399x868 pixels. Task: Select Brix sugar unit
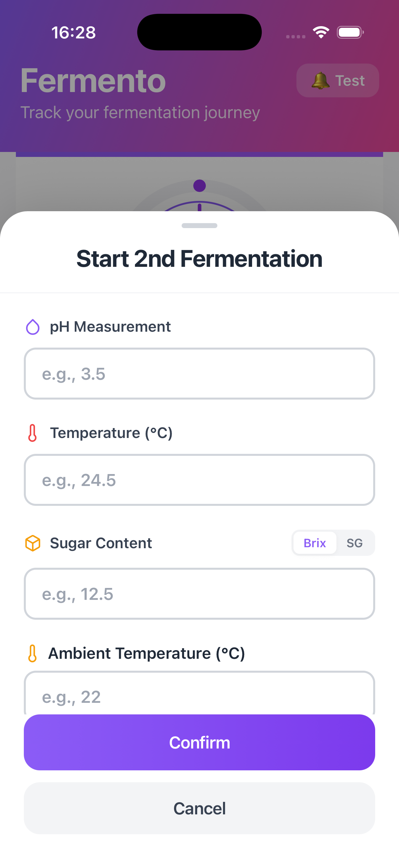[315, 543]
